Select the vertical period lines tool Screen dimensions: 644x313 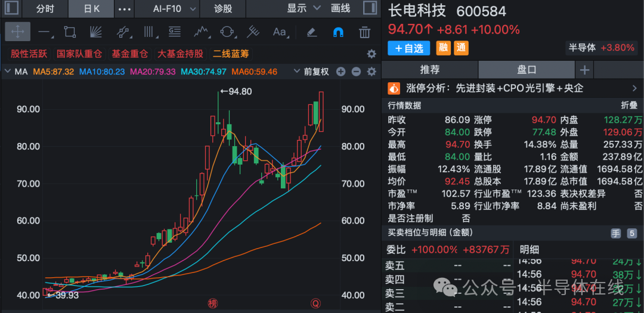pos(148,32)
